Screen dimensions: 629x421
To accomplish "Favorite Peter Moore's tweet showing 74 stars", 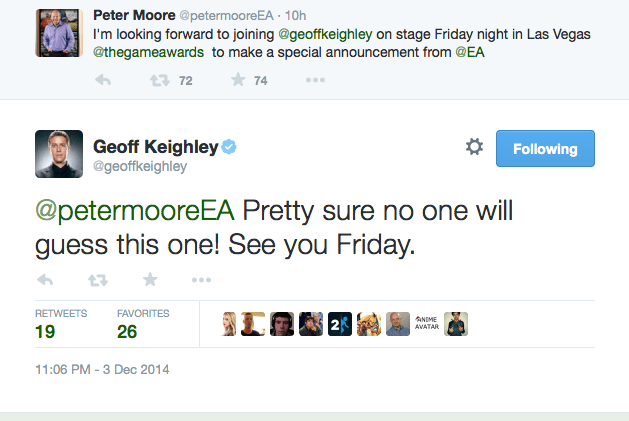I will pos(238,80).
